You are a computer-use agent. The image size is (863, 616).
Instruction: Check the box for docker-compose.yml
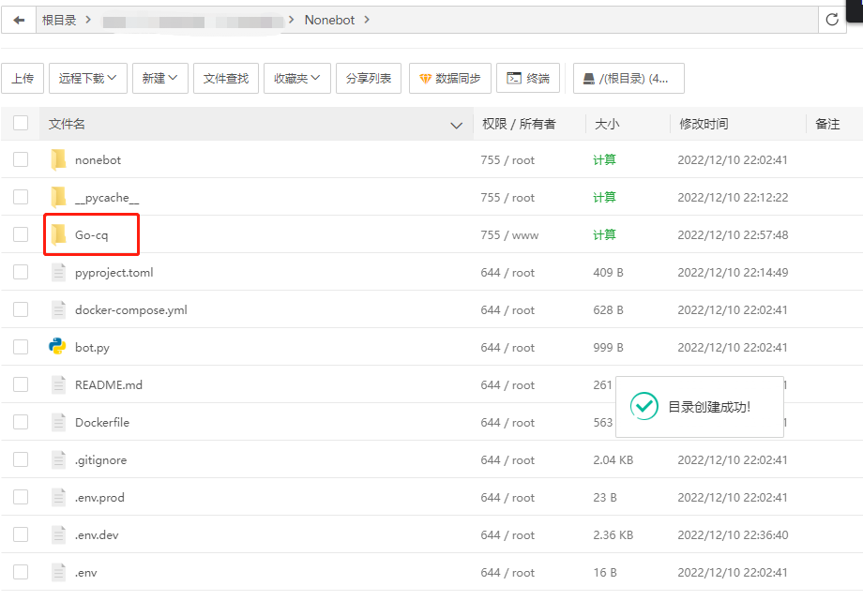[x=21, y=309]
